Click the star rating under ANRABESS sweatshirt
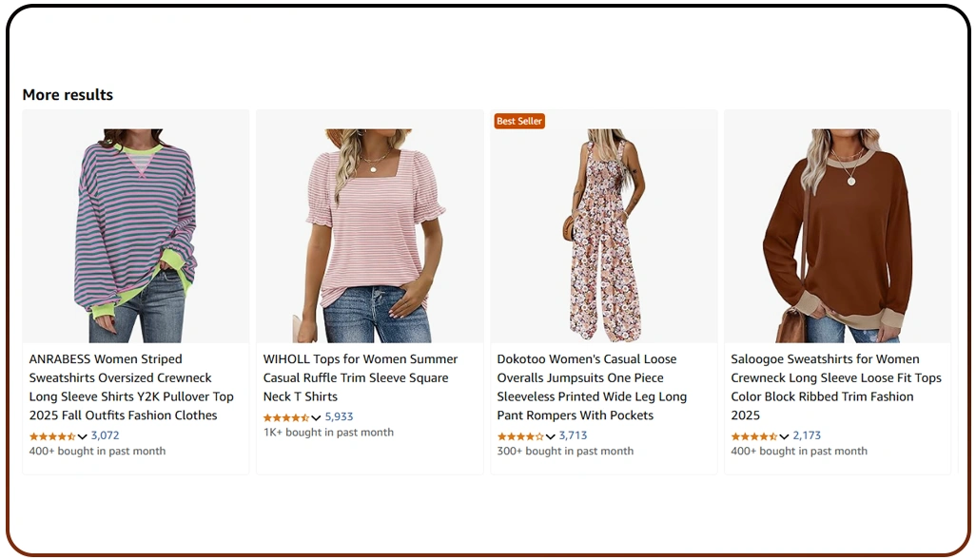Screen dimensions: 976x560 [52, 436]
